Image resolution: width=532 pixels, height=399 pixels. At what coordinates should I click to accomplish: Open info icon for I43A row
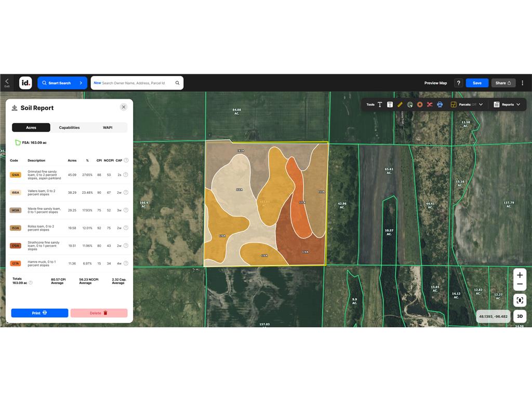tap(126, 210)
